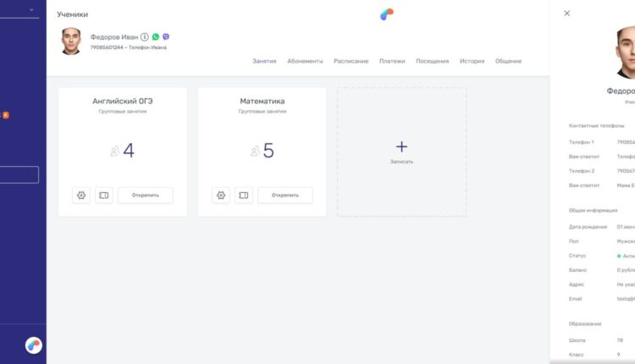Select the Платежи tab
Screen dimensions: 635x364
point(392,61)
